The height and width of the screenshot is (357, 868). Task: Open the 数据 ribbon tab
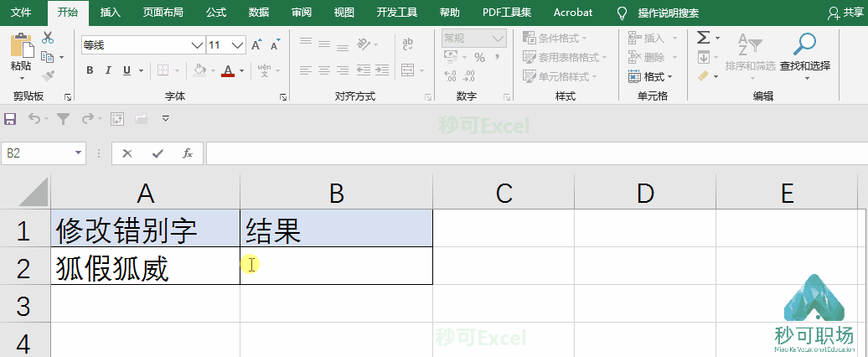(259, 13)
